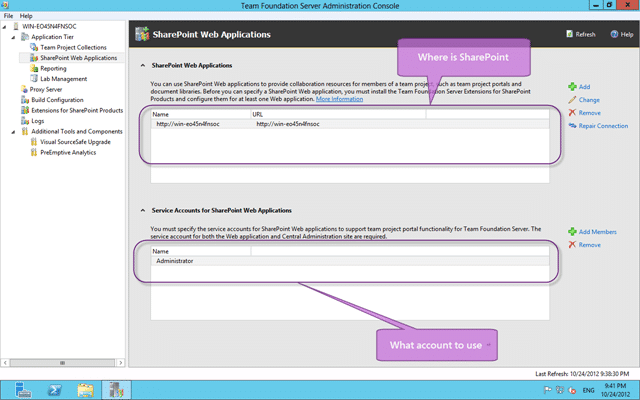Click Remove link below Add Members
Screen dimensions: 640x400
[590, 245]
